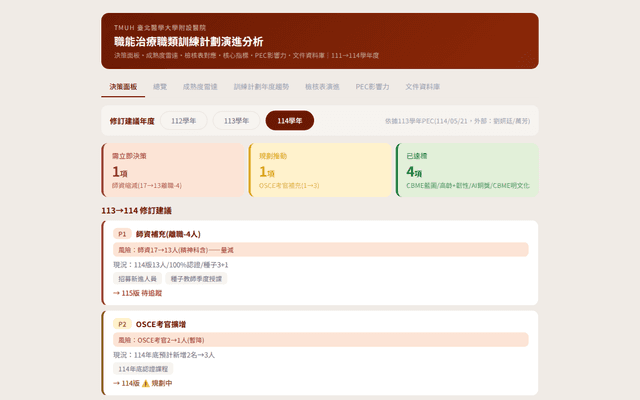This screenshot has height=400, width=640.
Task: Open the 總覽 tab
Action: 160,87
